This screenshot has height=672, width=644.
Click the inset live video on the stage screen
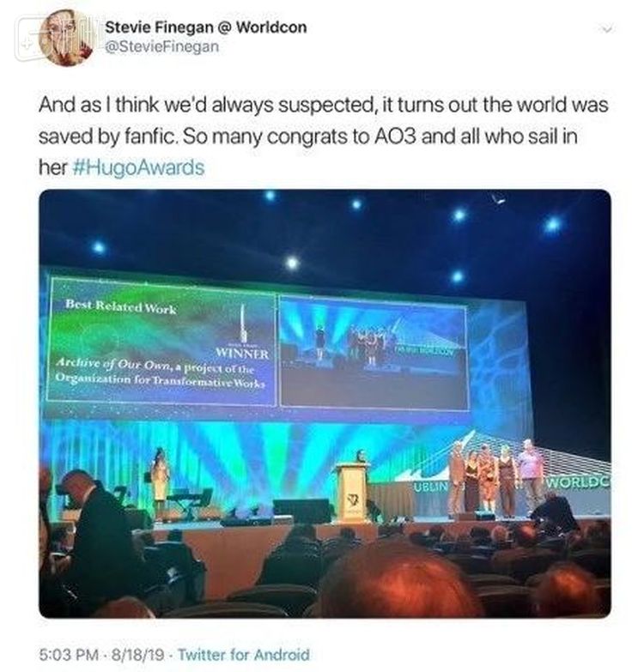pyautogui.click(x=372, y=352)
